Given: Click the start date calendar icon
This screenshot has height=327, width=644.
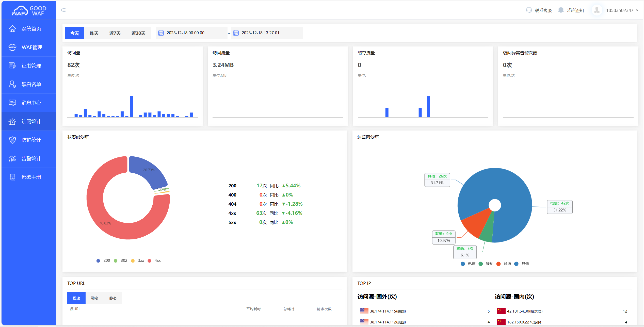Looking at the screenshot, I should point(161,33).
